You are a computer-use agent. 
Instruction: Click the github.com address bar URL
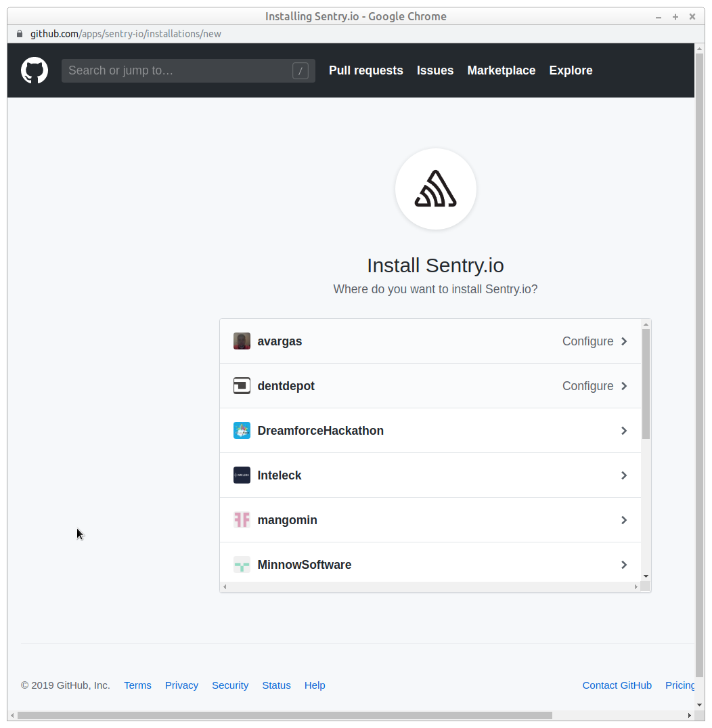tap(126, 34)
